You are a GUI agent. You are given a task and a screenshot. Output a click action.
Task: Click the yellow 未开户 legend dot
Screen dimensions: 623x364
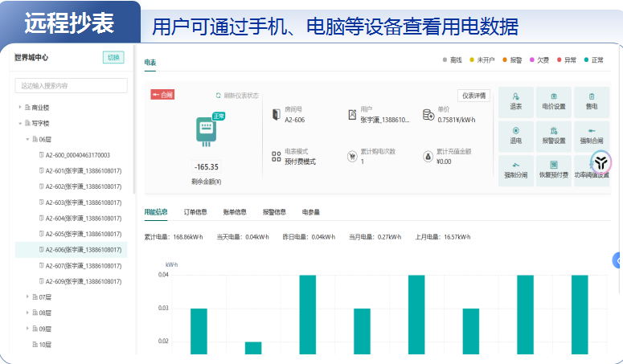click(x=472, y=60)
